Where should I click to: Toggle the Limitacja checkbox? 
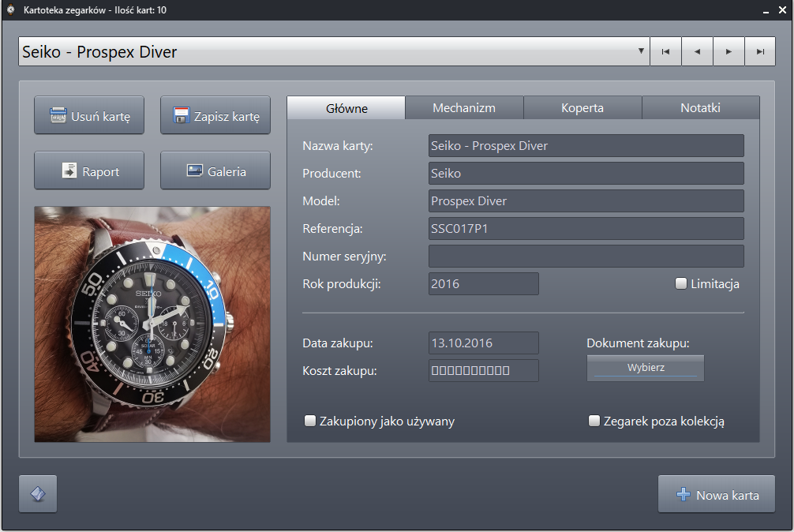(680, 283)
